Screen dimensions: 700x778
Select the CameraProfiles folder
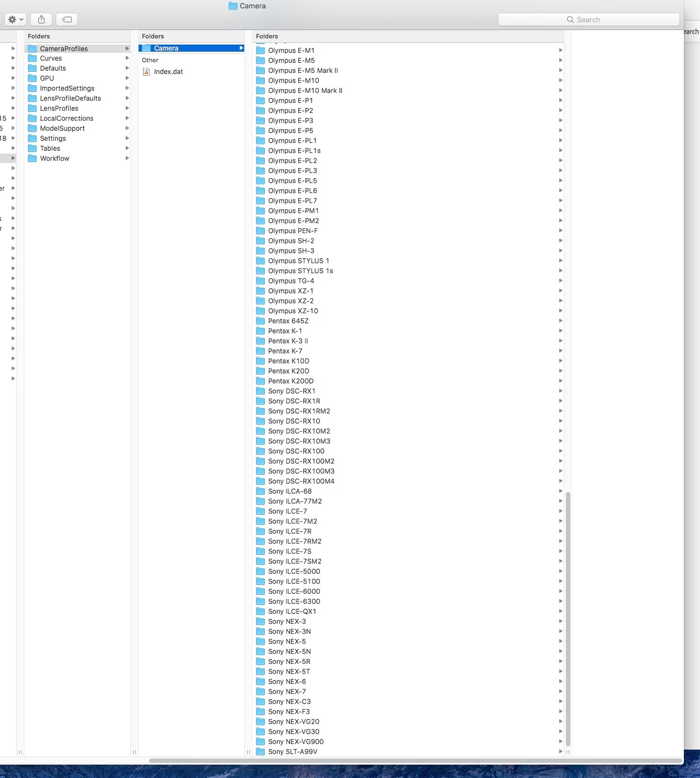click(x=78, y=48)
